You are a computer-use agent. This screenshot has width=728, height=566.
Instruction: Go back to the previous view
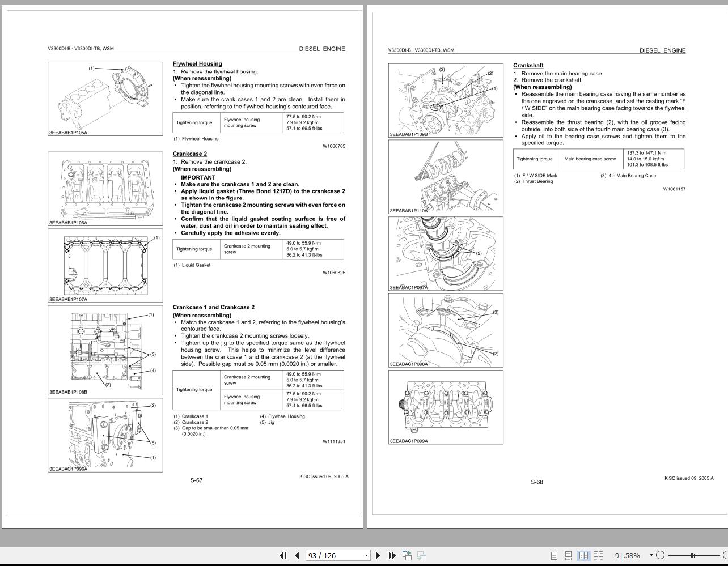[x=408, y=556]
